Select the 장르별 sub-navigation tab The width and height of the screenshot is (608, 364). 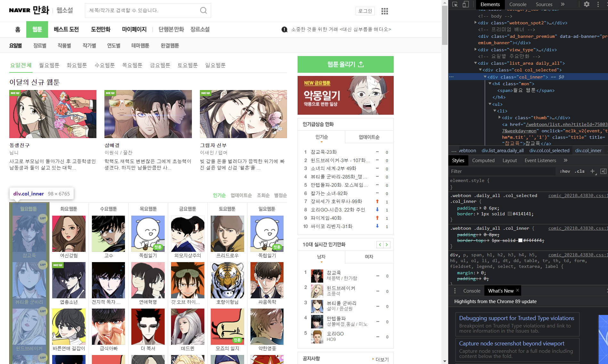[x=40, y=45]
